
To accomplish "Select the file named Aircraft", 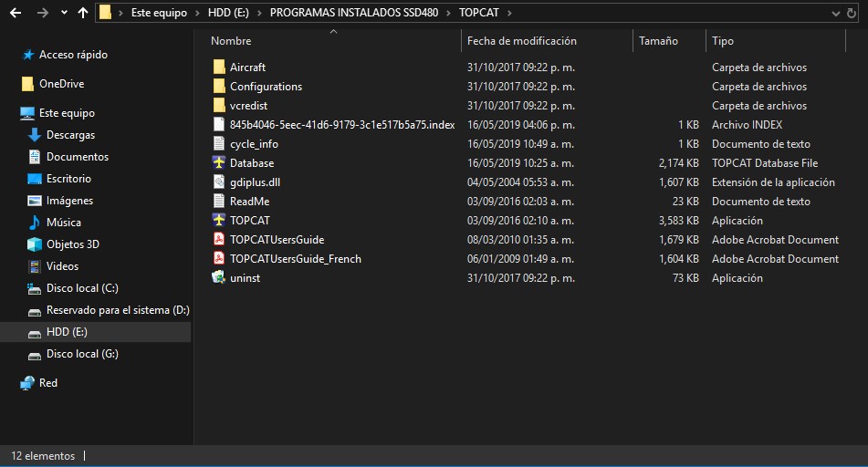I will [247, 67].
